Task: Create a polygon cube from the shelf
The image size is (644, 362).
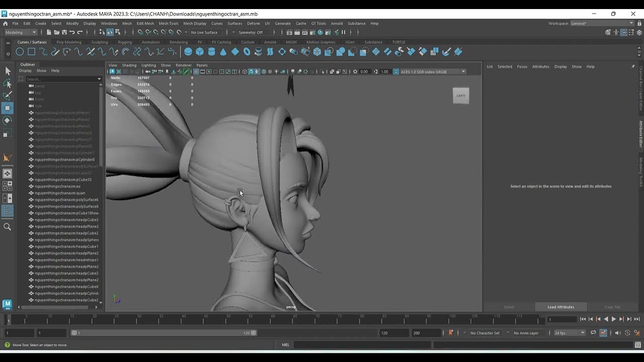Action: (x=200, y=52)
